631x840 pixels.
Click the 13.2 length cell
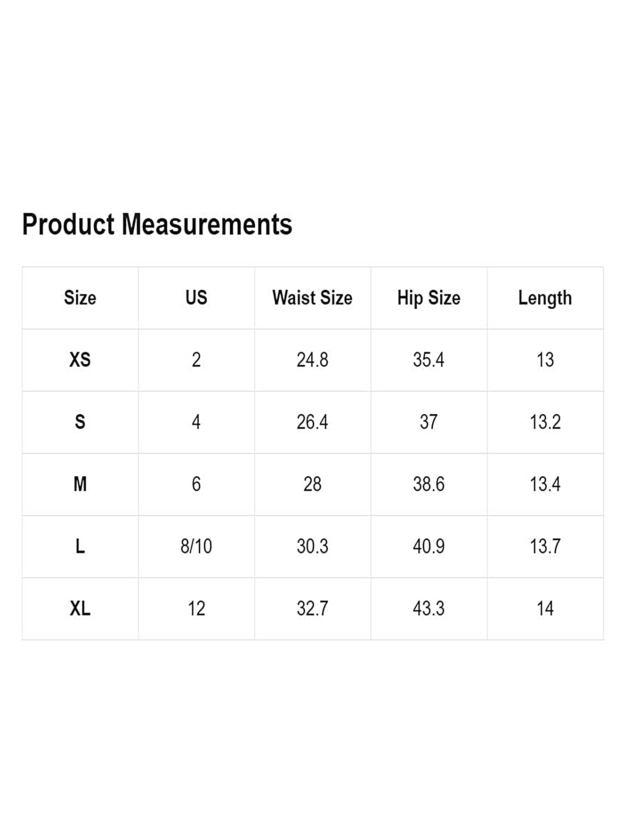[545, 422]
